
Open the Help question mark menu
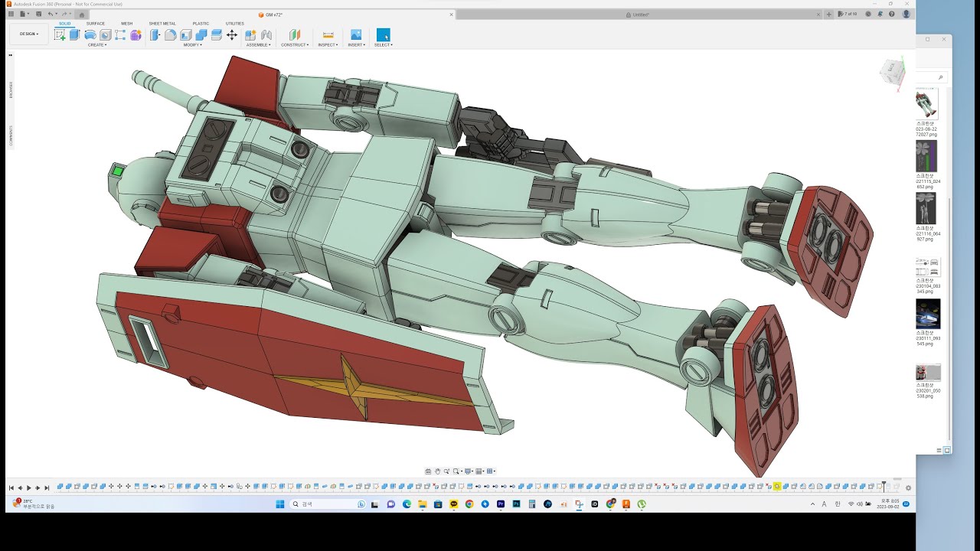[x=892, y=14]
